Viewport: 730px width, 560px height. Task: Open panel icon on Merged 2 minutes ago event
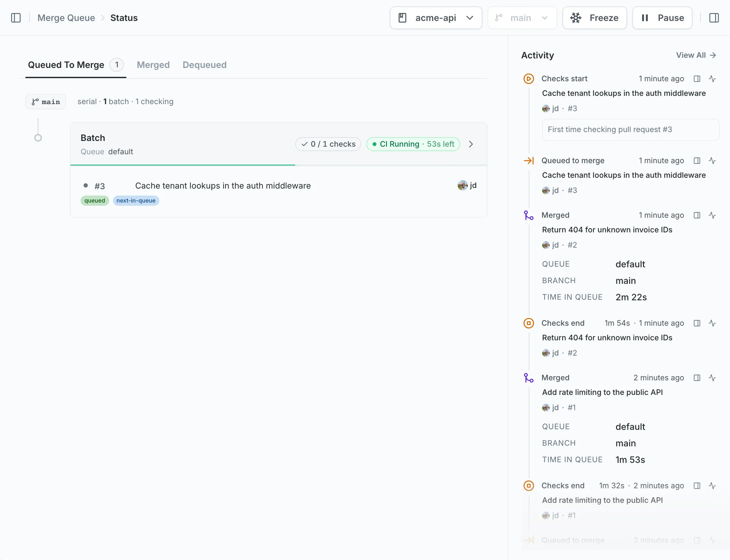pos(697,378)
